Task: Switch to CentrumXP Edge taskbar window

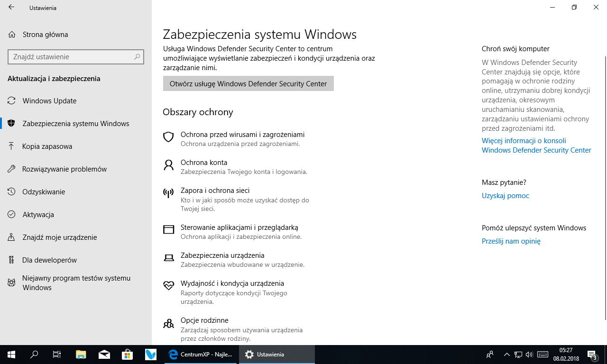Action: click(201, 355)
